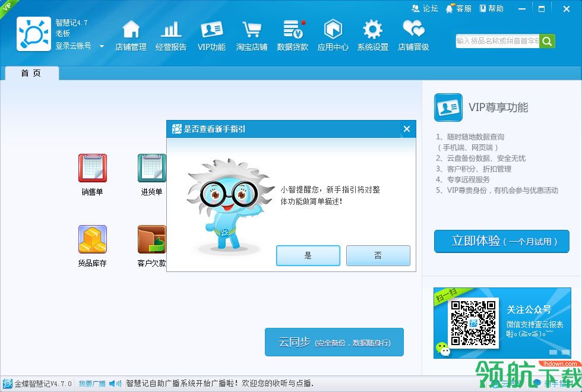The image size is (582, 392).
Task: Click the VIP尊享功能 card icon
Action: coord(448,108)
